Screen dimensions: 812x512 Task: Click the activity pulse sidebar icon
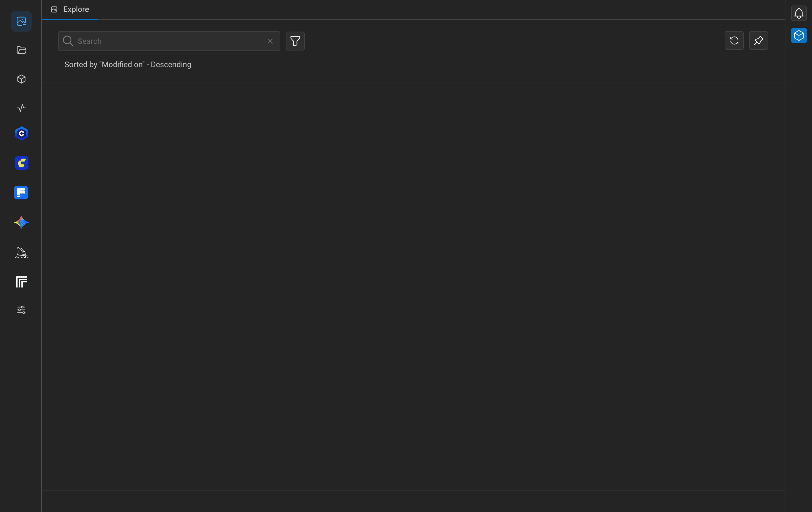(21, 108)
